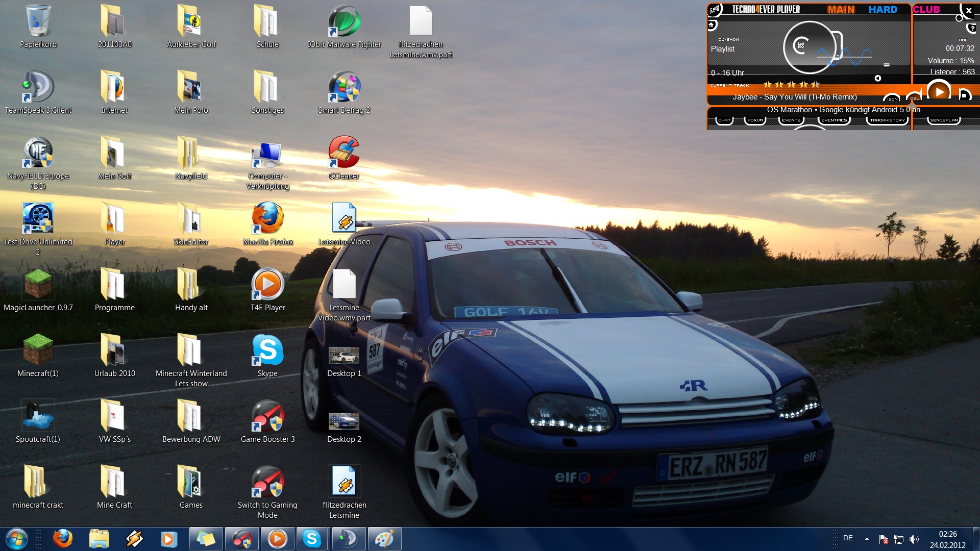This screenshot has height=551, width=980.
Task: Open the DE language selector in the taskbar
Action: [x=848, y=538]
